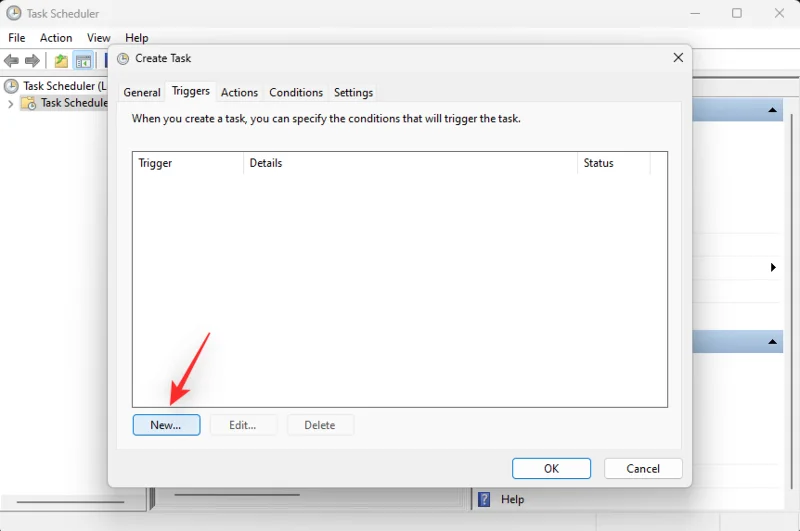Collapse the upper Actions pane section arrow

coord(772,110)
